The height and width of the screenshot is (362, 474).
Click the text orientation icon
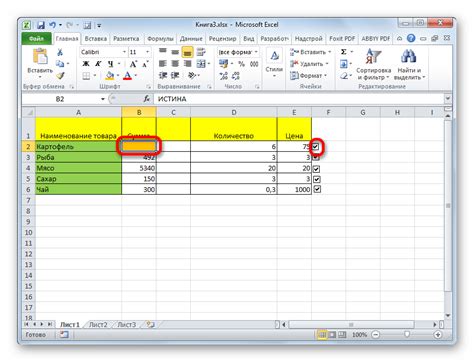pyautogui.click(x=192, y=76)
